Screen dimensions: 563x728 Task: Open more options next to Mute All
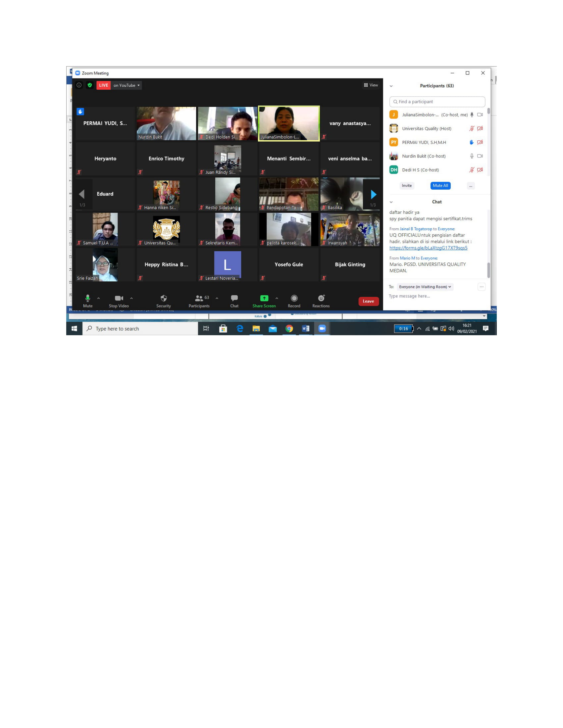point(470,186)
